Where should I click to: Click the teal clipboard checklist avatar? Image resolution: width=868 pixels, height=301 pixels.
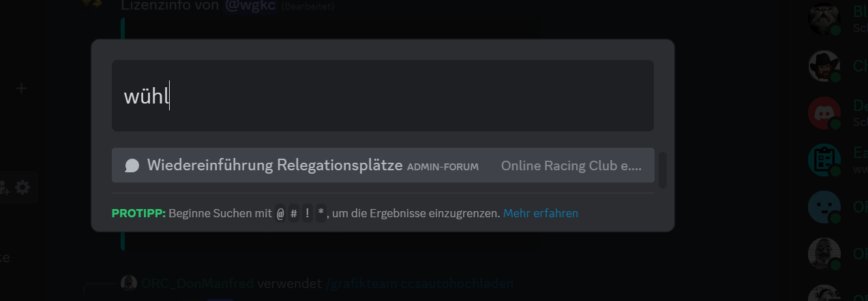tap(824, 160)
